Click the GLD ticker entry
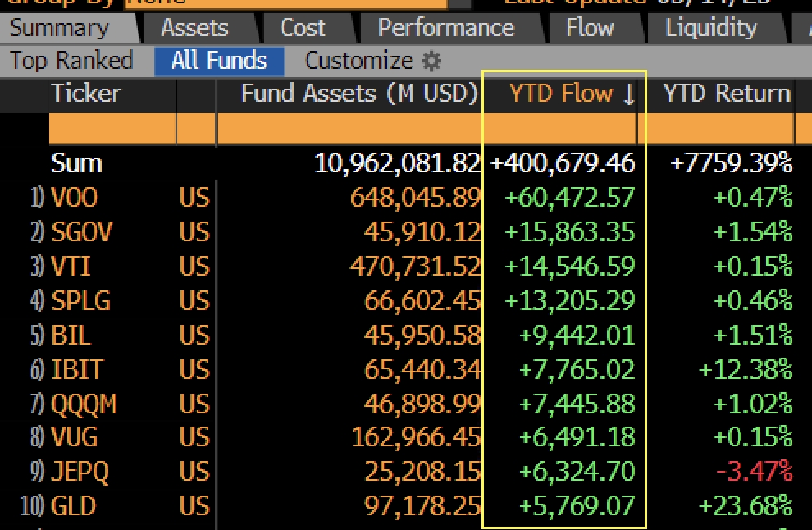 (x=74, y=505)
